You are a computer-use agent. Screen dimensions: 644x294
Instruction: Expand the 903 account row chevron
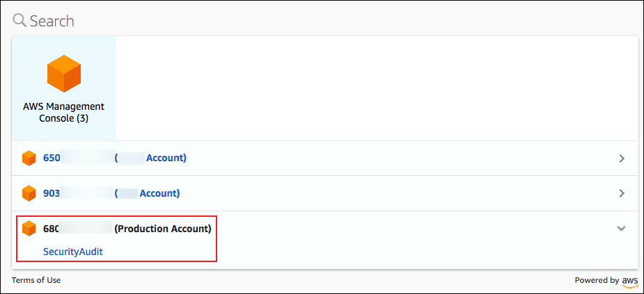(622, 193)
